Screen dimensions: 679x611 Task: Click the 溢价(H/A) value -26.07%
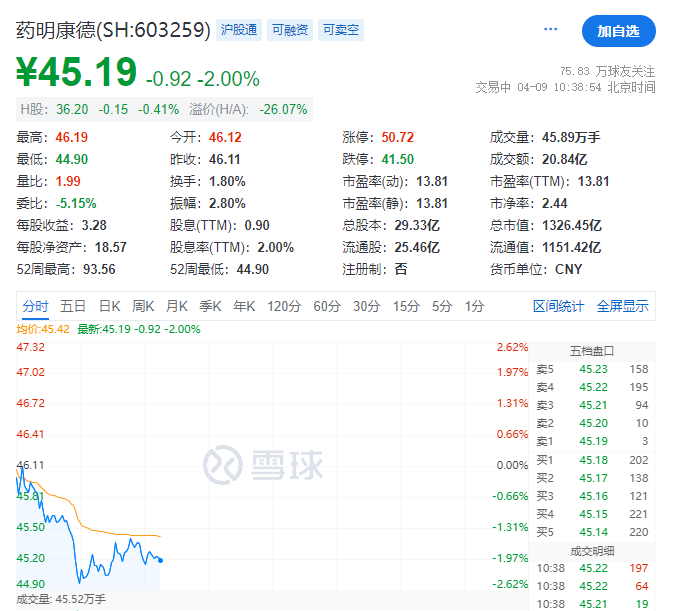pos(283,109)
